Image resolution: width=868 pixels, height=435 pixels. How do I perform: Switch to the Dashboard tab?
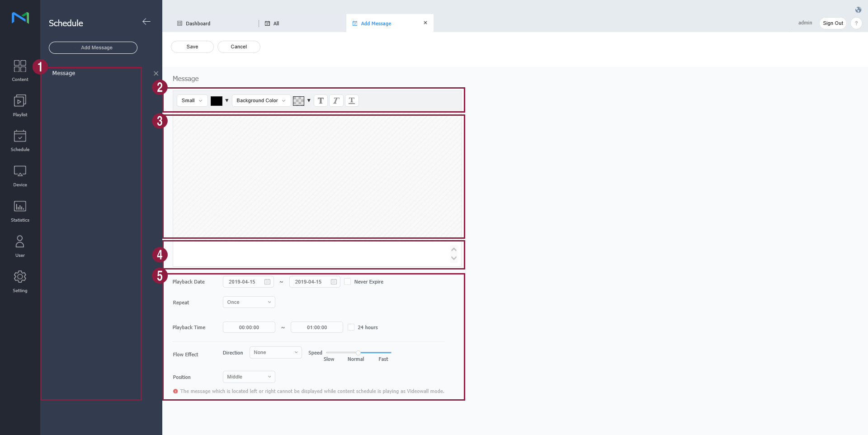[198, 23]
